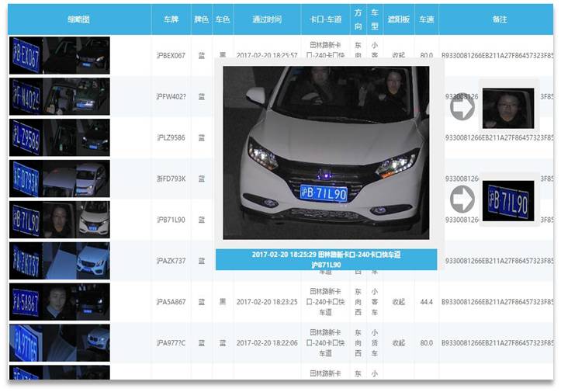Click 车色 value 黑 in 沪A5A867 row
Viewport: 561px width, 392px height.
click(223, 302)
